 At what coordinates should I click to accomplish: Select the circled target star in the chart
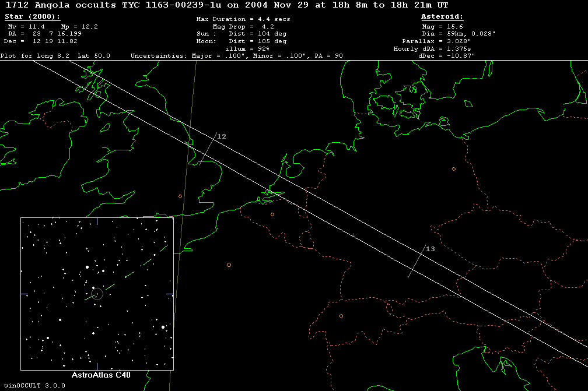[97, 294]
